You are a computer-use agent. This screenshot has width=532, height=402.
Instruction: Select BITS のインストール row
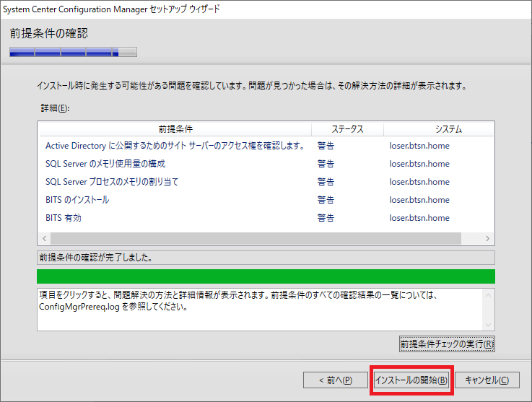point(266,199)
